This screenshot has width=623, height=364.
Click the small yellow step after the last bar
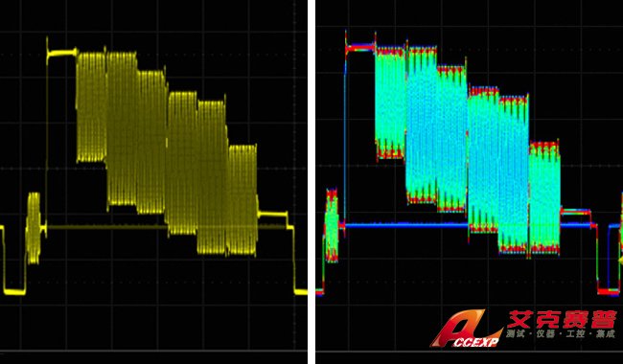coord(272,215)
